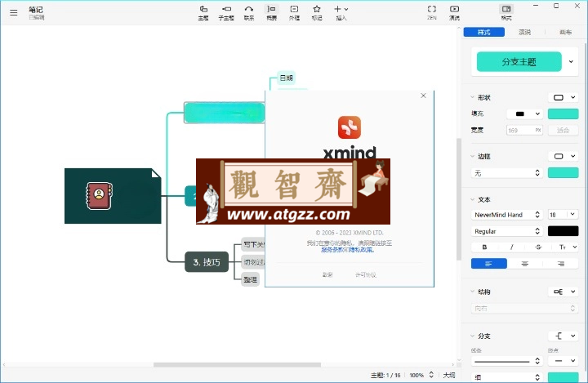Open the border width 无 selector

(506, 173)
